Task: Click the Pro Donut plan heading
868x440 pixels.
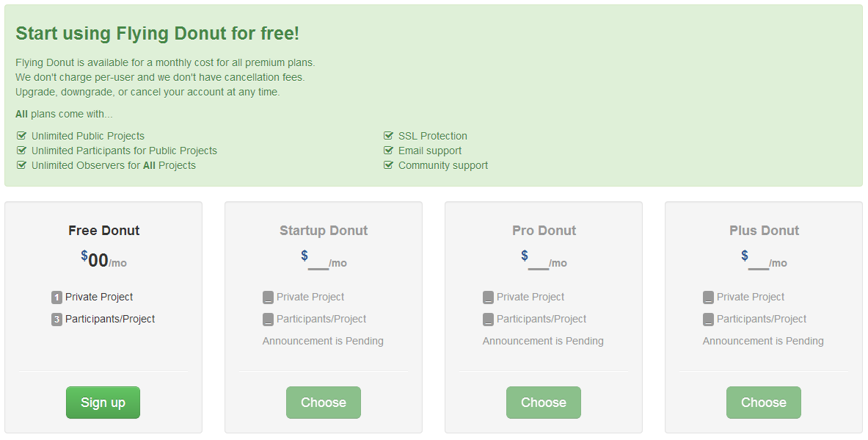Action: tap(544, 231)
